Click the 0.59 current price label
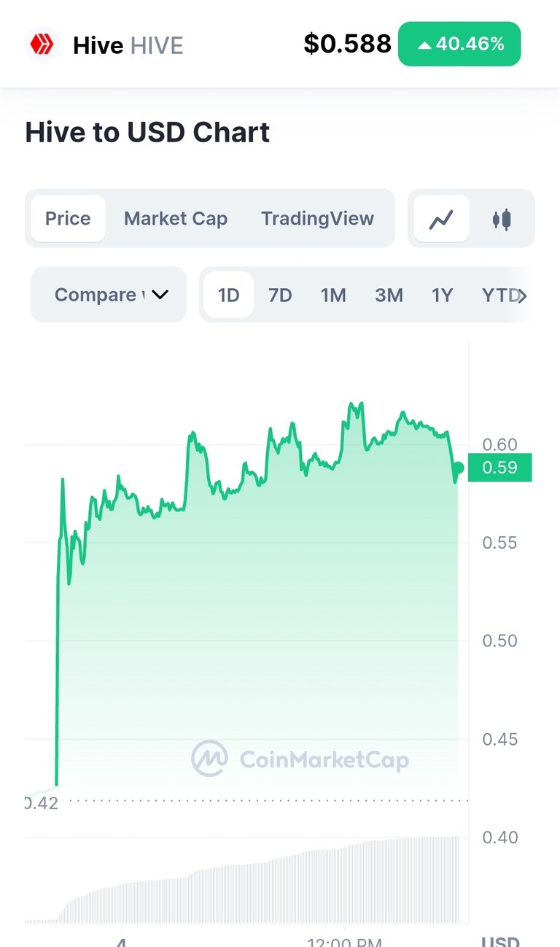Screen dimensions: 560x947 click(x=500, y=468)
